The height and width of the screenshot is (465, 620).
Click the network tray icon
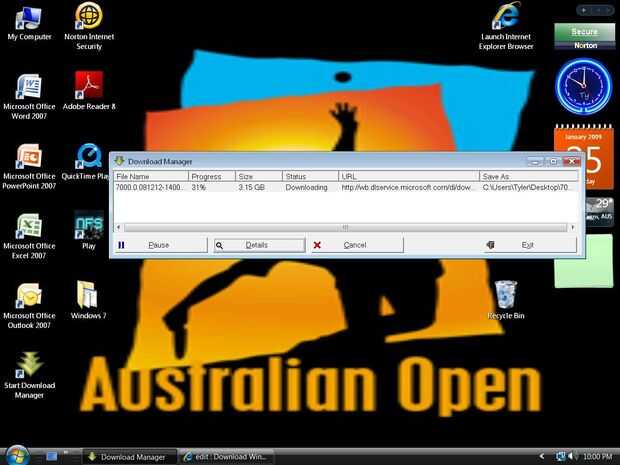pos(560,456)
